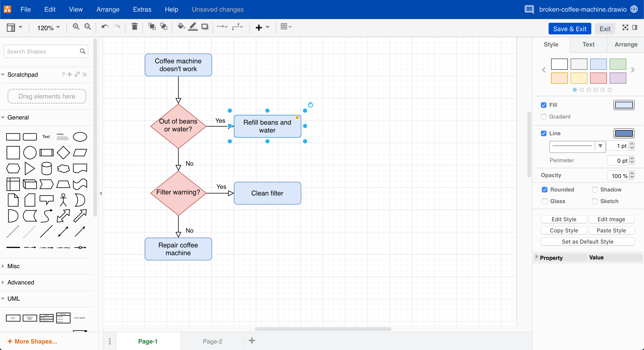Screen dimensions: 644x350
Task: Click the Undo icon in the toolbar
Action: coord(104,27)
